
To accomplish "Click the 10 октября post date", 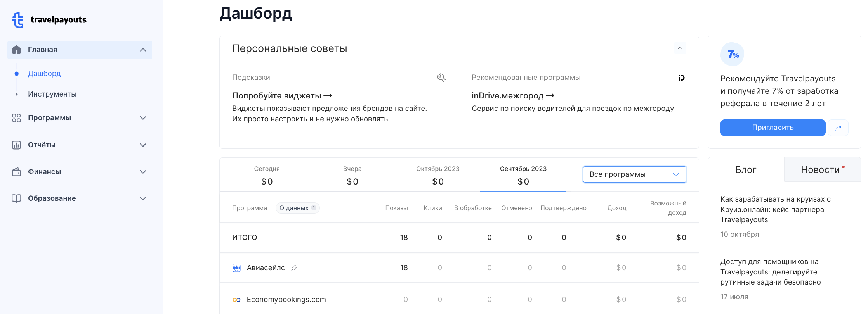I will coord(740,235).
